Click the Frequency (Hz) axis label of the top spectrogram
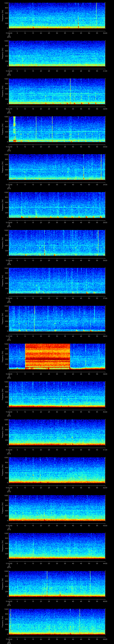114x644 pixels. coord(3,16)
